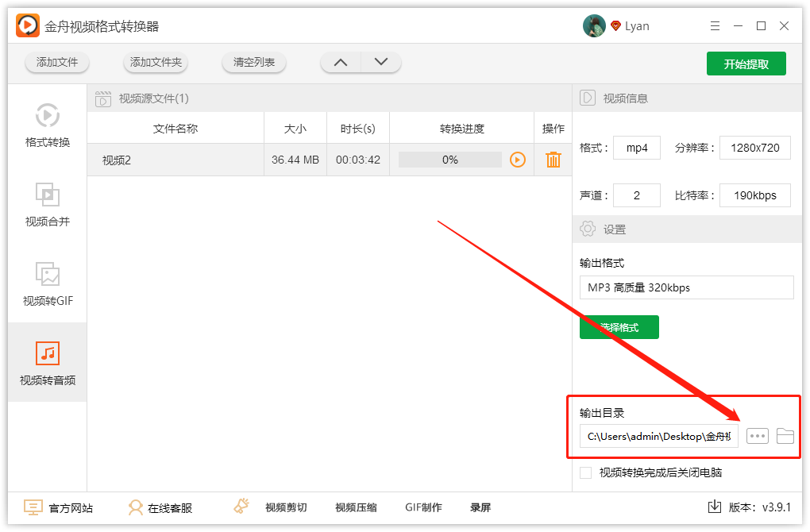Click the Lyan username
The width and height of the screenshot is (810, 532).
(637, 26)
